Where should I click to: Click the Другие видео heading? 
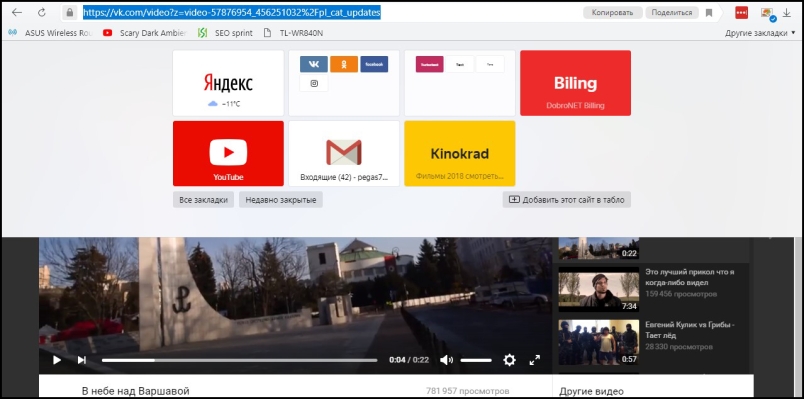(592, 391)
